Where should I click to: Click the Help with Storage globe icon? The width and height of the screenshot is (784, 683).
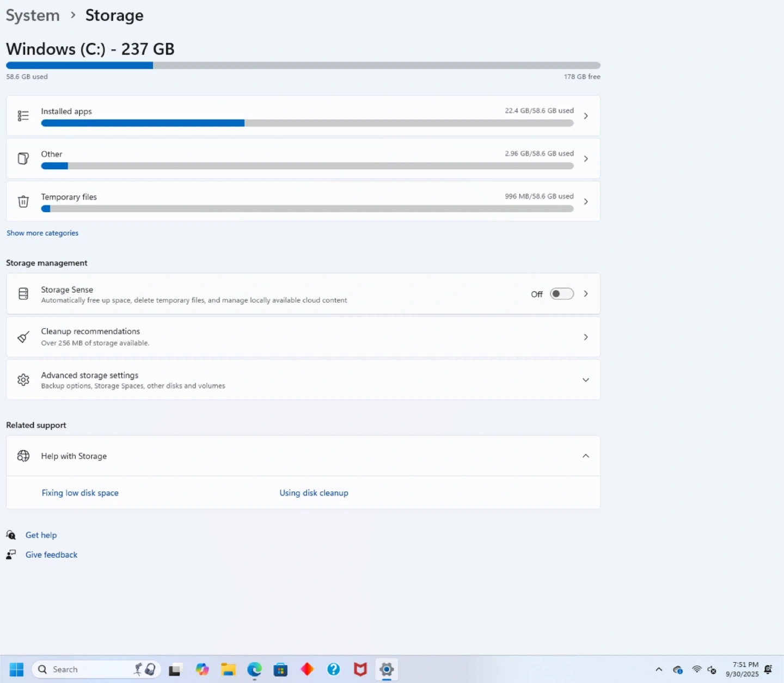[x=23, y=456]
